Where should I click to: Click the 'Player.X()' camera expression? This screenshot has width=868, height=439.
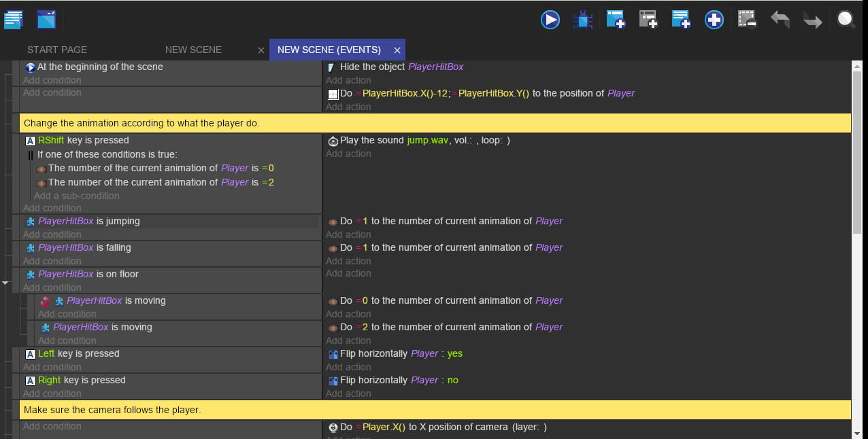384,427
